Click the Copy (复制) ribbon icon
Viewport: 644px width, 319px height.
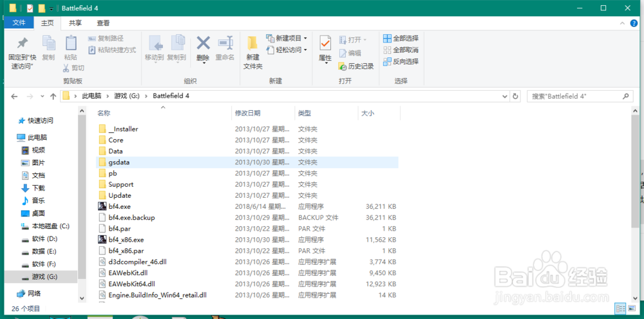pyautogui.click(x=49, y=43)
